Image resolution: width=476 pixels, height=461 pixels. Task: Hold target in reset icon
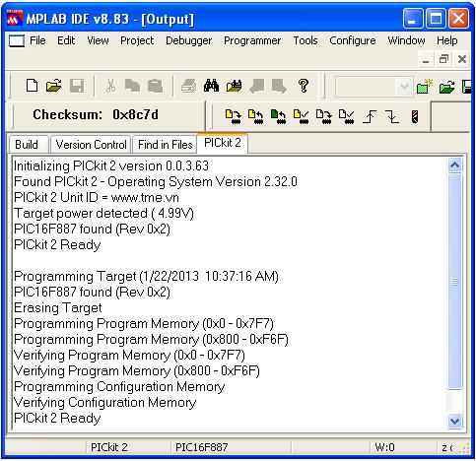click(x=392, y=116)
